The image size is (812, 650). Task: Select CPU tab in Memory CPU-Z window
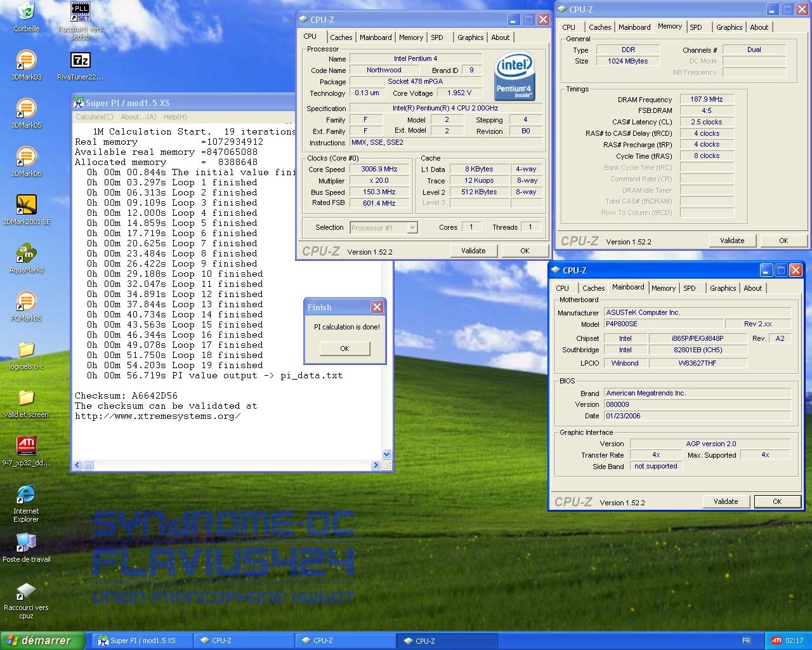tap(569, 27)
